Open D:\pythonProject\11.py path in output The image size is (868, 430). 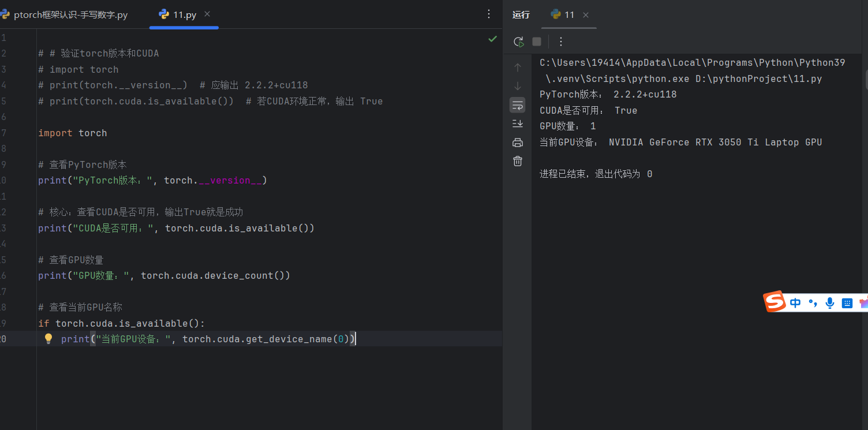758,78
